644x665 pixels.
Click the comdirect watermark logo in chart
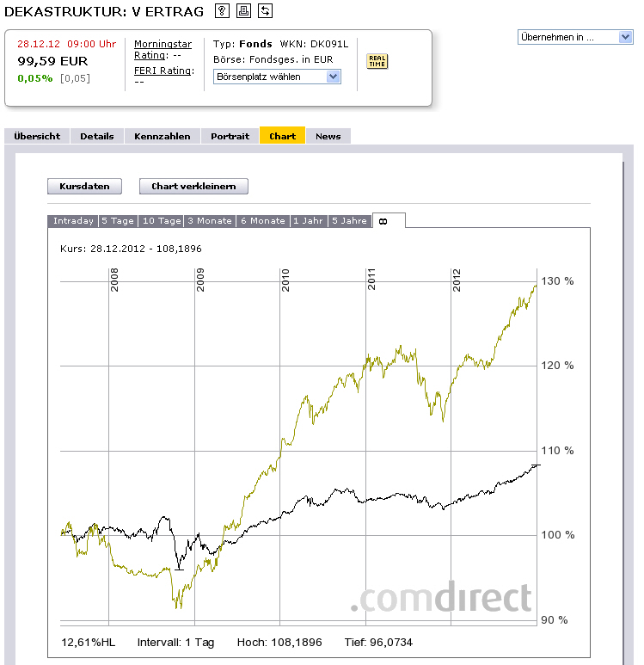[x=441, y=598]
